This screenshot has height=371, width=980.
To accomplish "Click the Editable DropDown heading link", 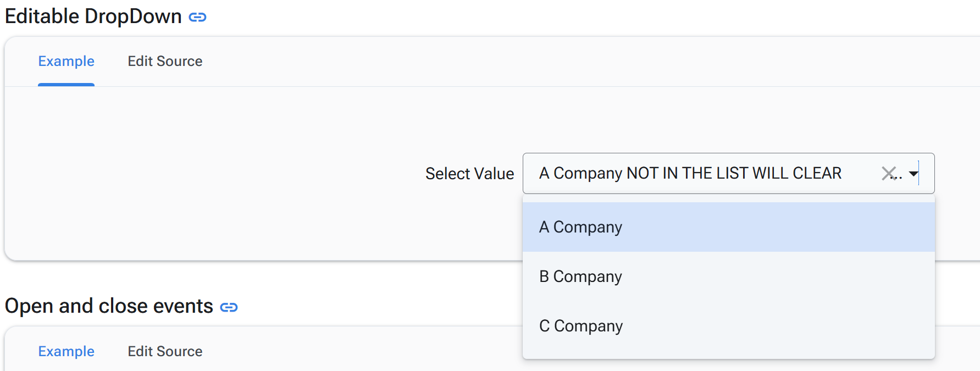I will [92, 16].
